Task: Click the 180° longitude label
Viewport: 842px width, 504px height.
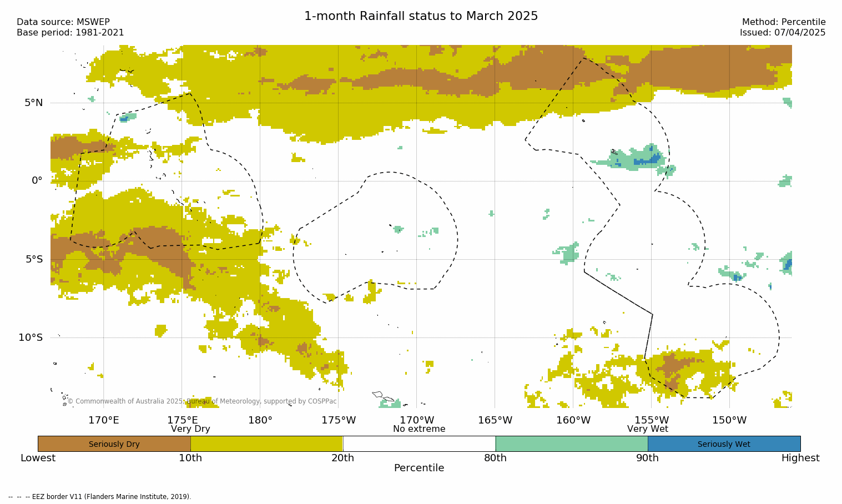Action: point(260,420)
